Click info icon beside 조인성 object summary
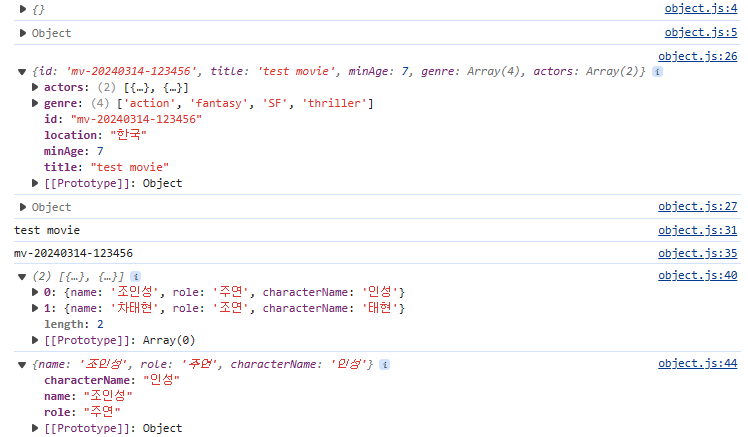The width and height of the screenshot is (748, 437). coord(384,364)
